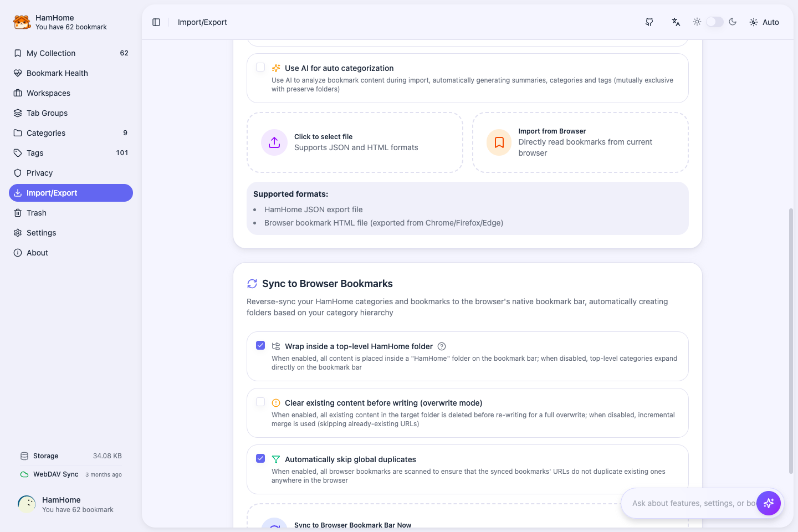Open My Collection in the sidebar
The height and width of the screenshot is (532, 798).
point(71,53)
